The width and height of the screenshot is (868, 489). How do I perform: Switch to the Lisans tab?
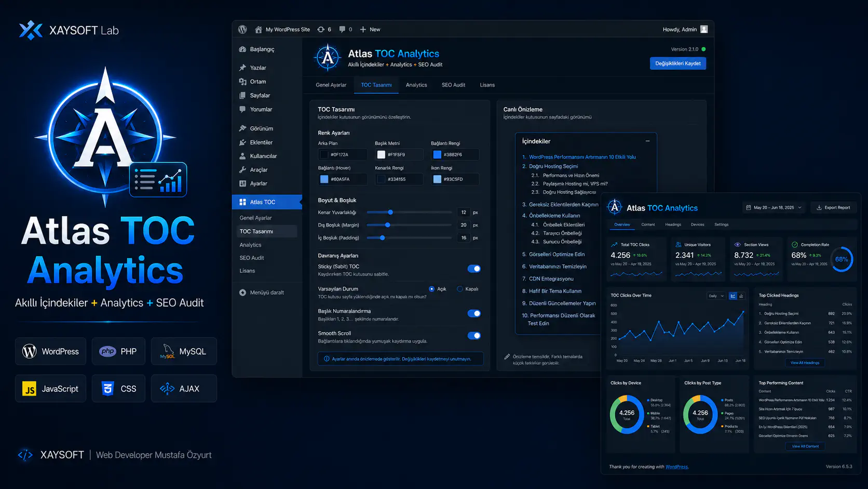pos(487,85)
